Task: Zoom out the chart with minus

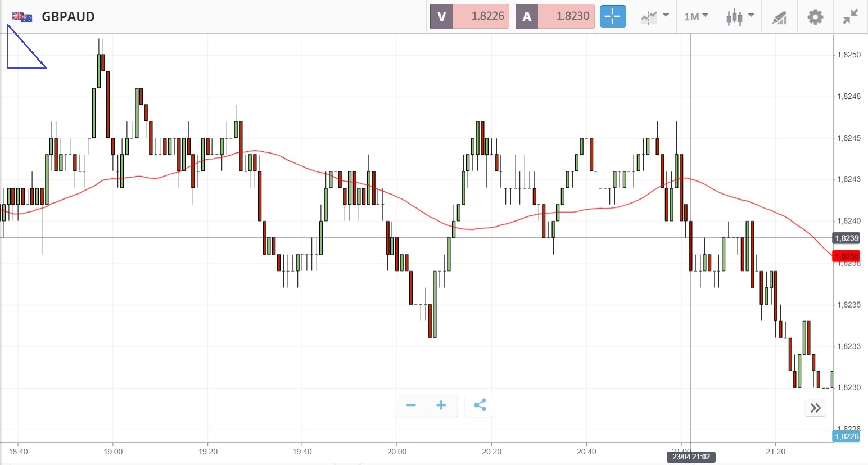Action: point(411,405)
